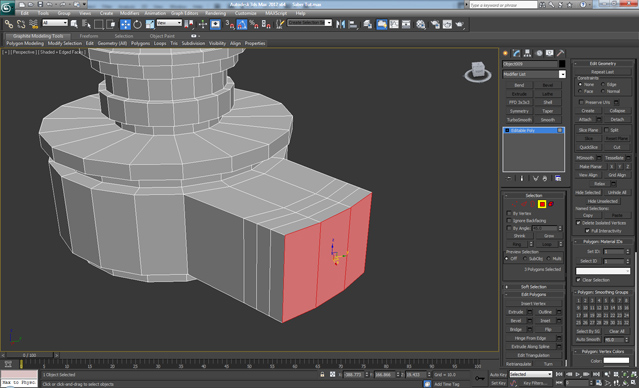This screenshot has width=639, height=388.
Task: Open the 3ds Max application button
Action: click(x=7, y=7)
